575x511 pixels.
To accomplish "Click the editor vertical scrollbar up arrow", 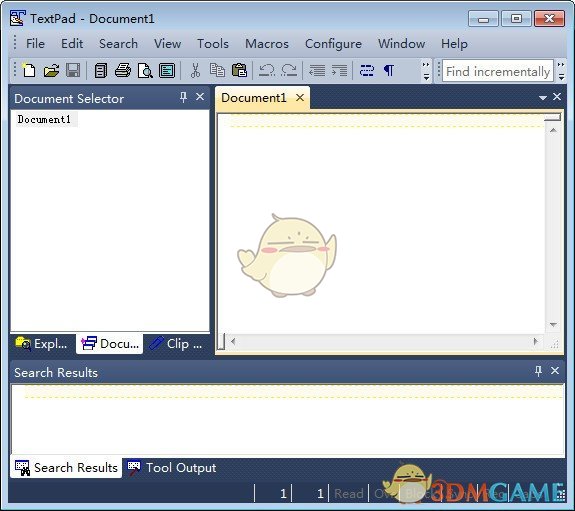I will click(553, 130).
